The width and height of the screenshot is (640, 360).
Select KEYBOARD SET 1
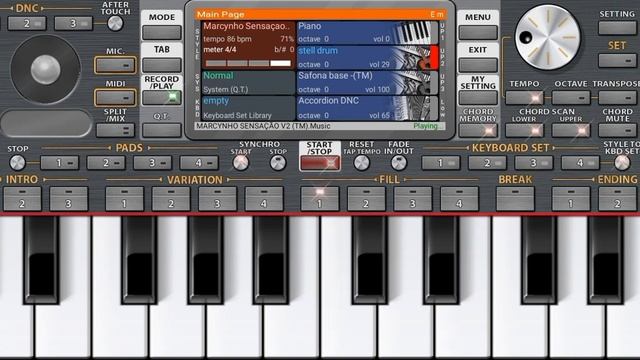coord(441,163)
